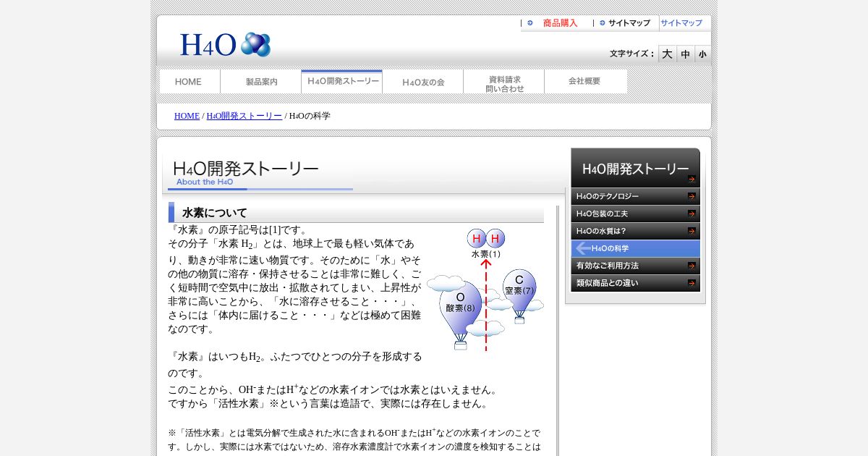Click the 文字サイズ label
The height and width of the screenshot is (456, 868).
tap(631, 54)
